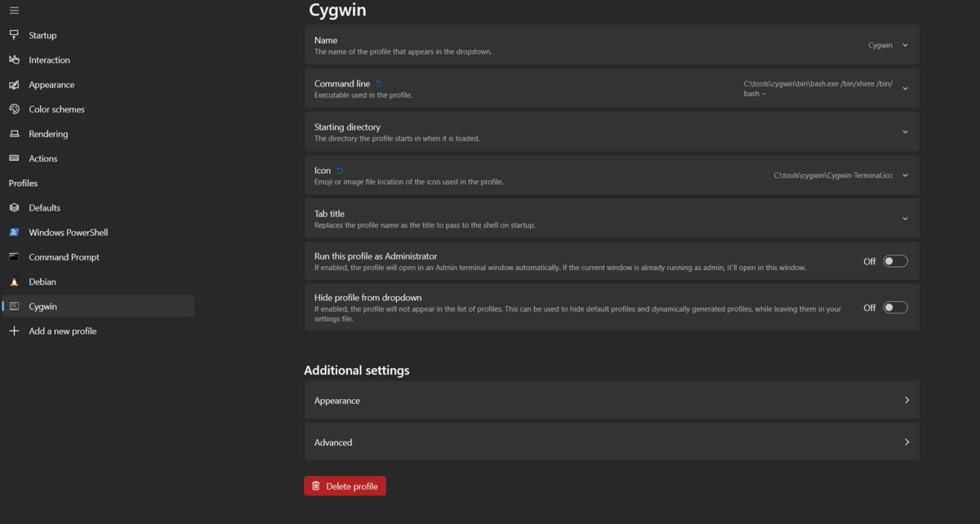Toggle Hide profile from dropdown switch

pyautogui.click(x=895, y=308)
